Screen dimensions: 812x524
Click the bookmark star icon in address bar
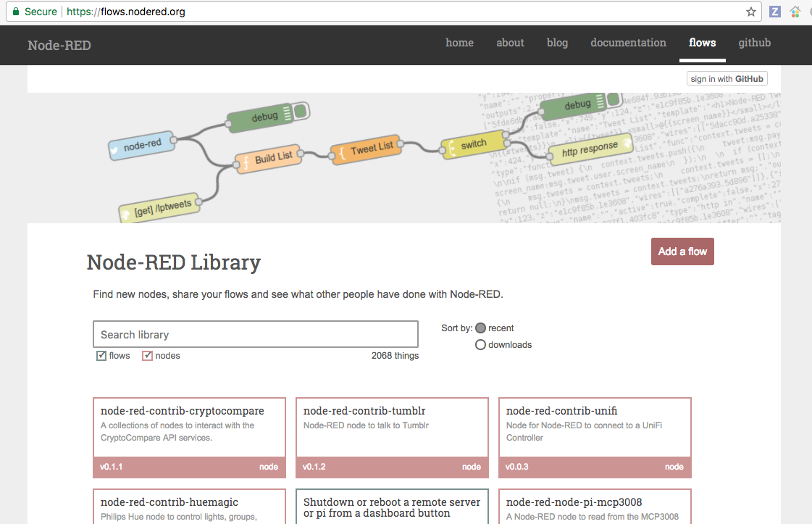751,12
